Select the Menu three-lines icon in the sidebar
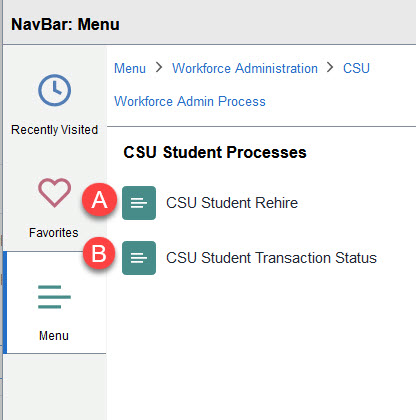This screenshot has width=416, height=420. [x=54, y=297]
